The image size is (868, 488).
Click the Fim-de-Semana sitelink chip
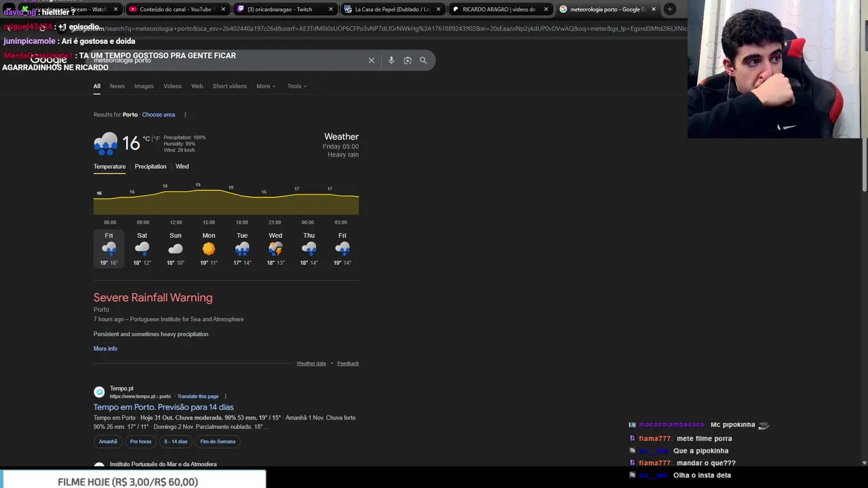tap(218, 441)
